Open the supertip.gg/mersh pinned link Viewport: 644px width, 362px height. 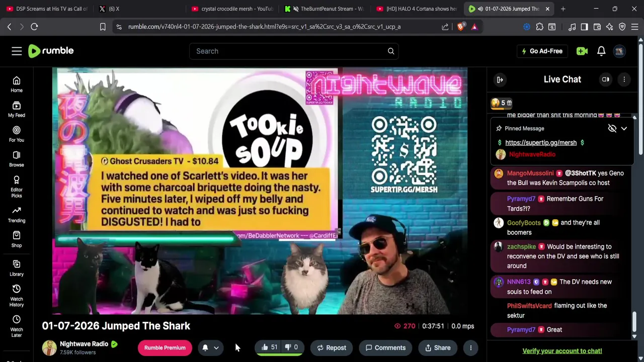541,142
